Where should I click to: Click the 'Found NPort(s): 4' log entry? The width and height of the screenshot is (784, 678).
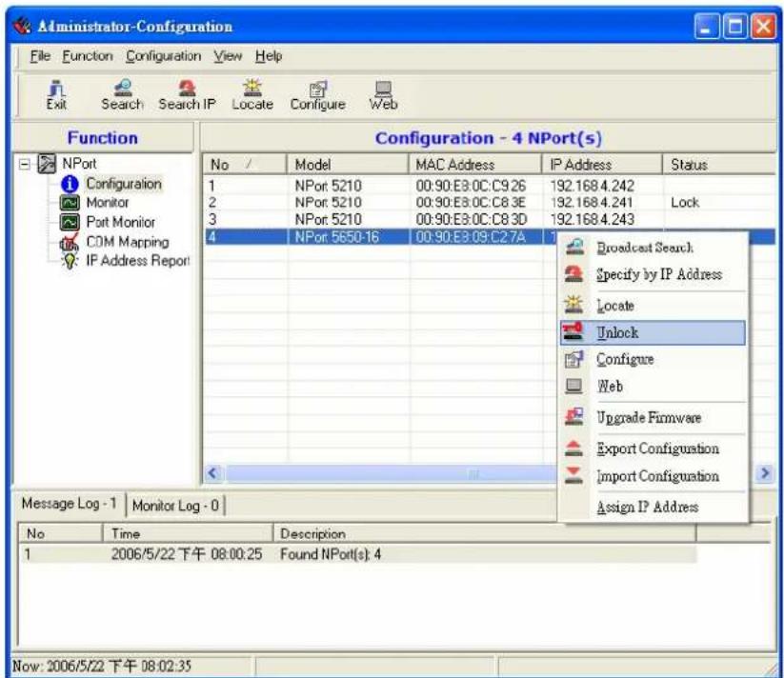tap(358, 554)
